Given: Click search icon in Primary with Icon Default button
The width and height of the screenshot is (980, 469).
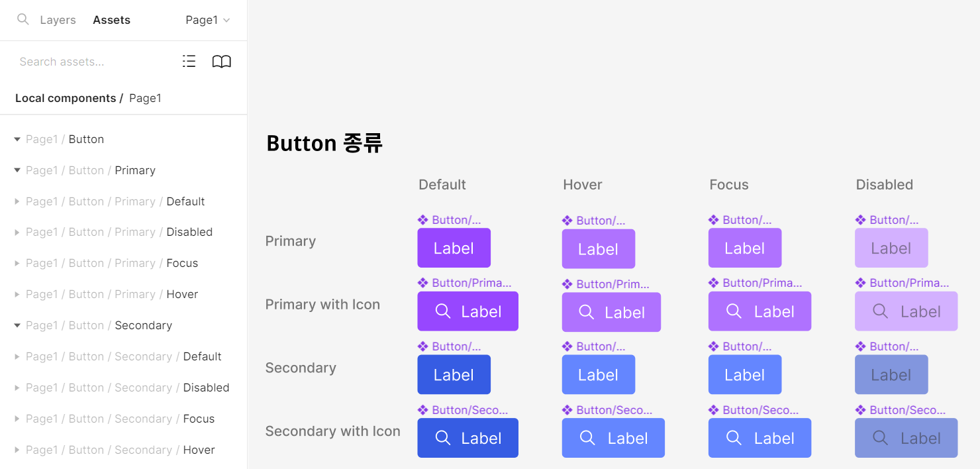Looking at the screenshot, I should 443,311.
